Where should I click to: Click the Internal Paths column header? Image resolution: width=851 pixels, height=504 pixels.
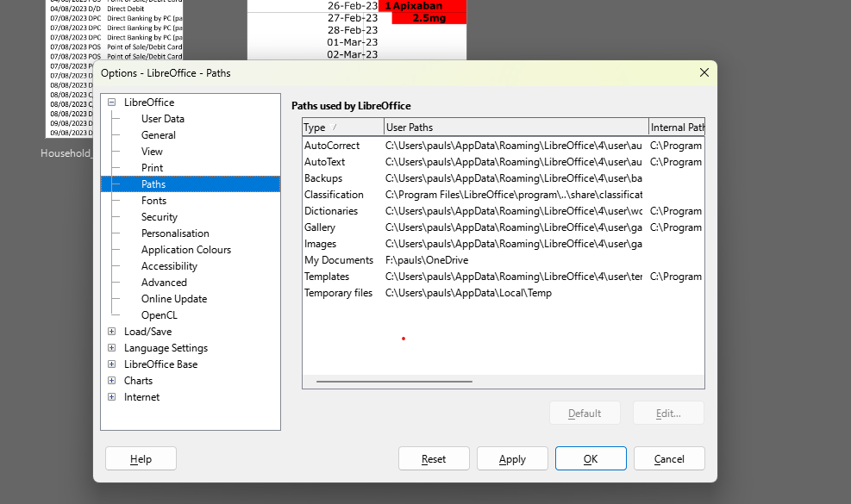(677, 128)
